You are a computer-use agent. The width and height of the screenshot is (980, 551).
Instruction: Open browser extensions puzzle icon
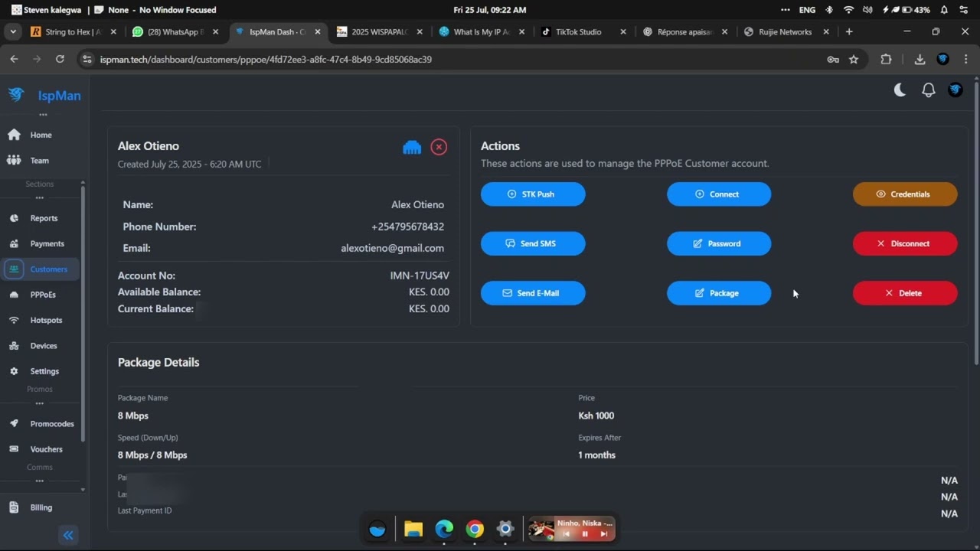(886, 59)
